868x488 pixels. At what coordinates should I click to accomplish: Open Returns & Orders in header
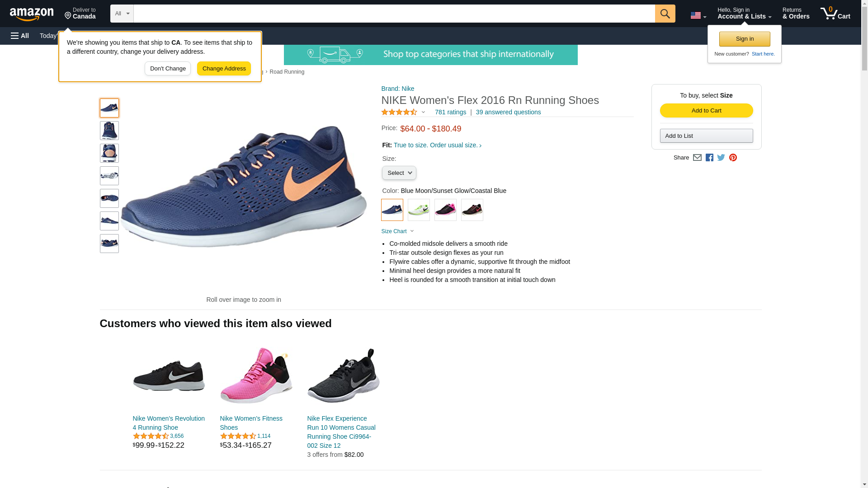click(796, 14)
